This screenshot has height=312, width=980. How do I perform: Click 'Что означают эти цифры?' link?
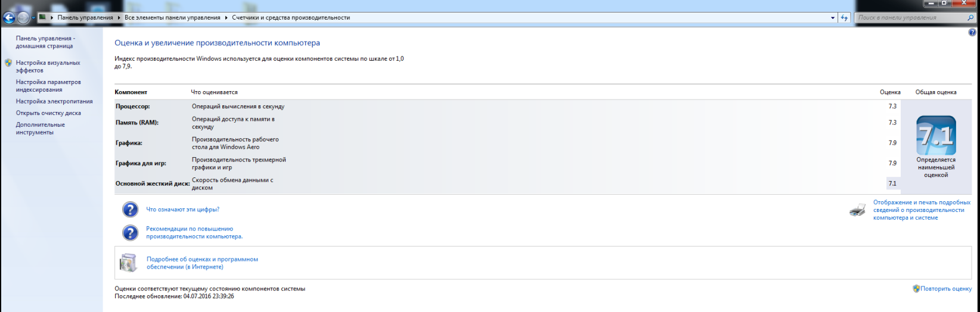tap(183, 210)
